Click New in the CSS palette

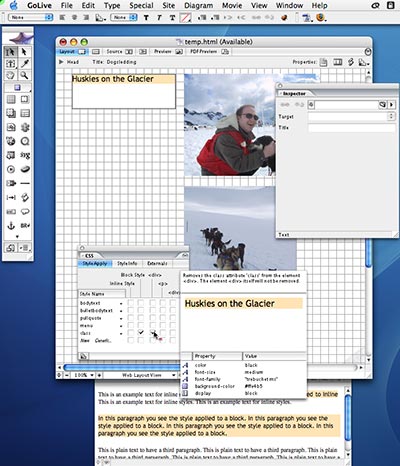coord(85,340)
